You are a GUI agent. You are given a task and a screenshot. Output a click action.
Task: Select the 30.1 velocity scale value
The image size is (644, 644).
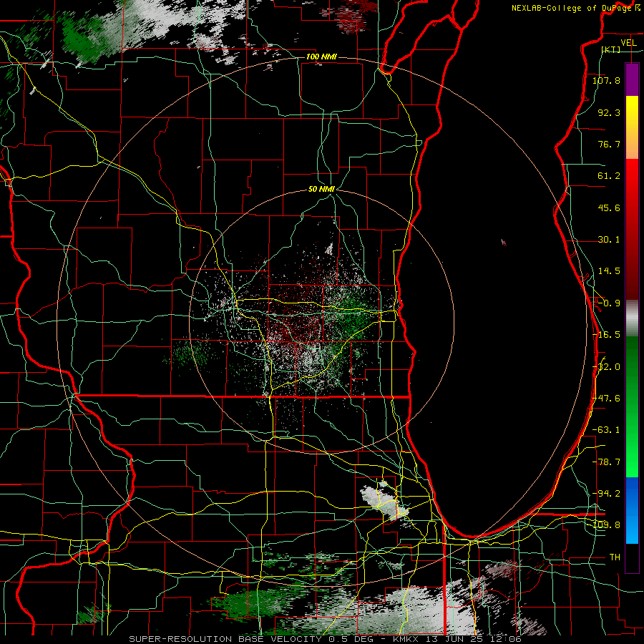point(609,240)
